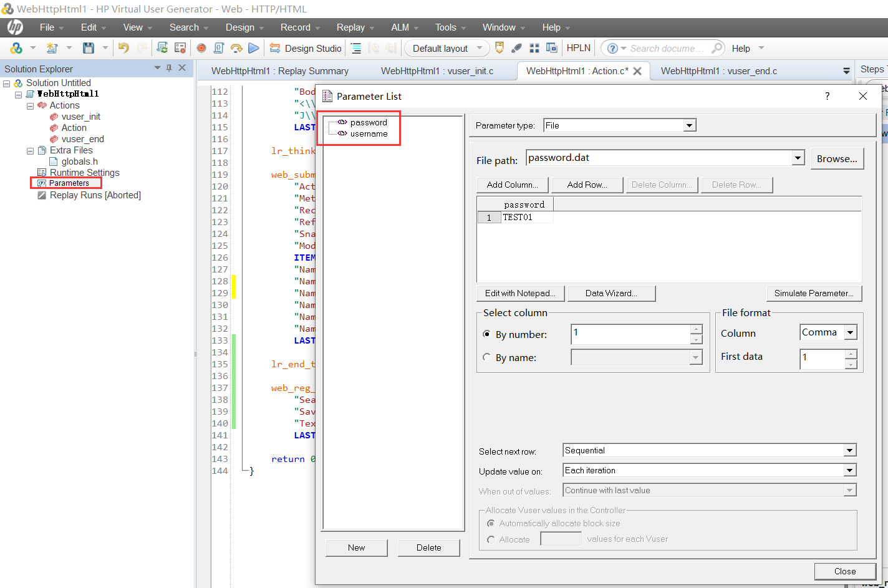Collapse the Extra Files folder node

(x=30, y=150)
